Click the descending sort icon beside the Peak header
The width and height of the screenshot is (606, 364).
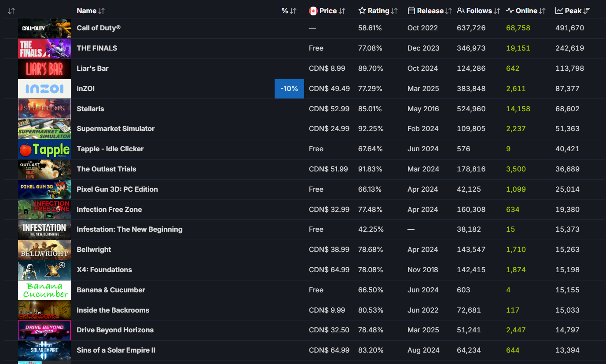click(587, 11)
